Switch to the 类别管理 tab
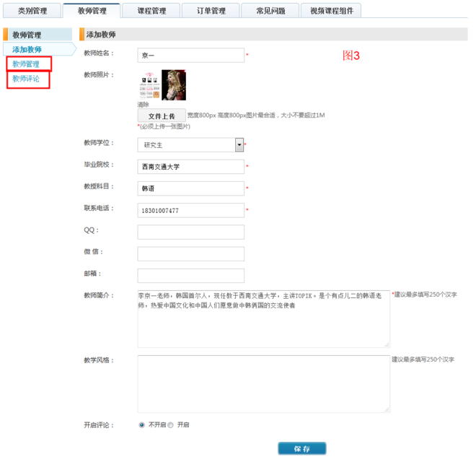476x457 pixels. click(32, 11)
